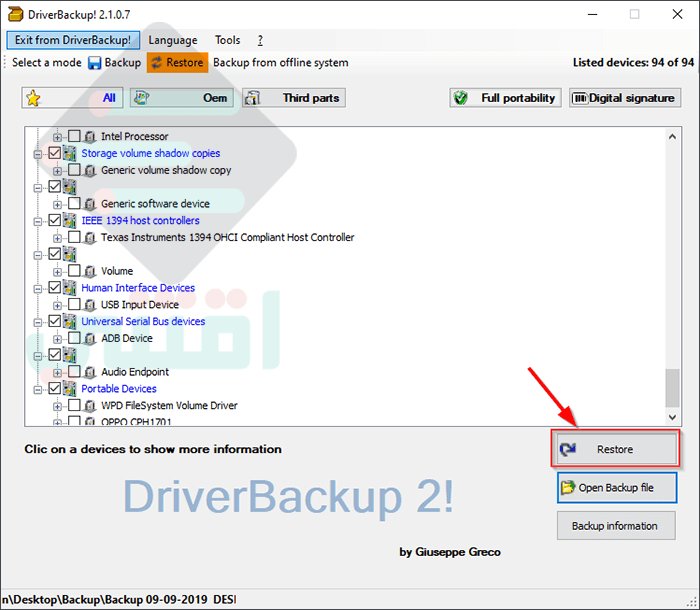Filter list by Third parts drivers
The height and width of the screenshot is (610, 700).
pos(294,98)
